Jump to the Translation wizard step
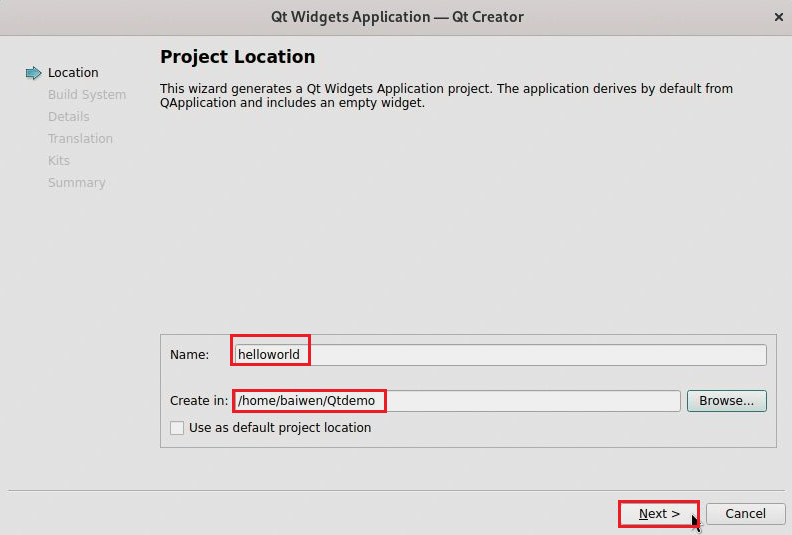Image resolution: width=792 pixels, height=535 pixels. [x=80, y=139]
